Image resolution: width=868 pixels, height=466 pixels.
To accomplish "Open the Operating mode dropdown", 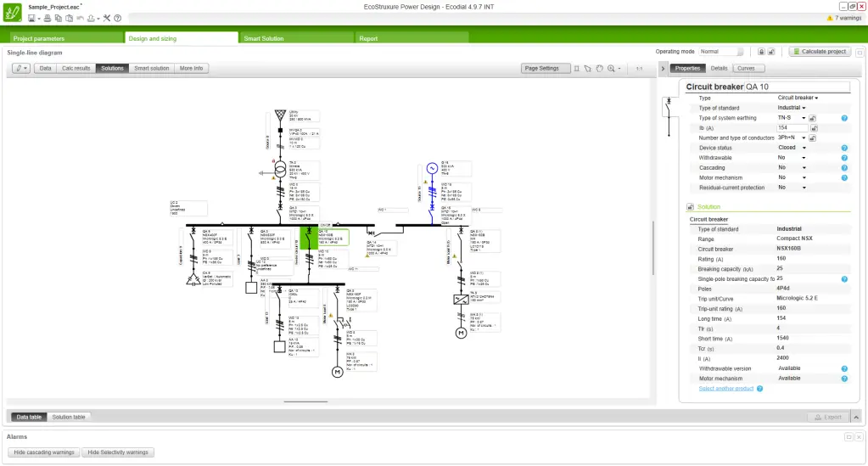I will (x=721, y=52).
